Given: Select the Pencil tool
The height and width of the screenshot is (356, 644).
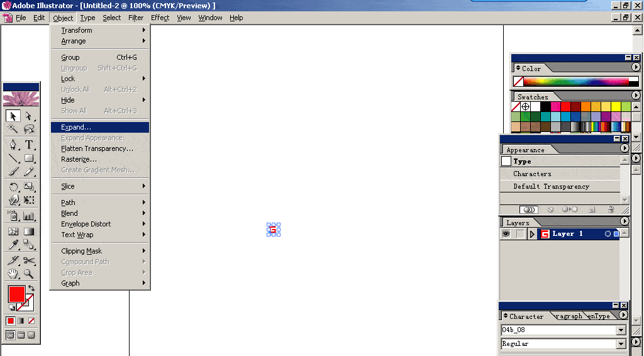Looking at the screenshot, I should [x=29, y=171].
